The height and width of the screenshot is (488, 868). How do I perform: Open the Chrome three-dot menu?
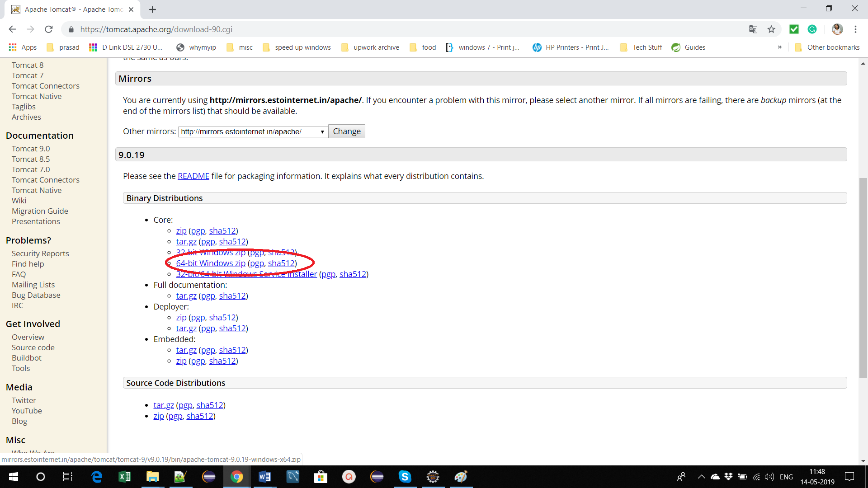855,29
